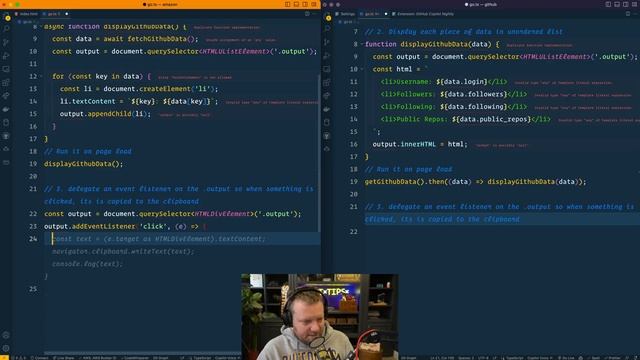Click the webcam video overlay
The width and height of the screenshot is (640, 360).
click(320, 316)
